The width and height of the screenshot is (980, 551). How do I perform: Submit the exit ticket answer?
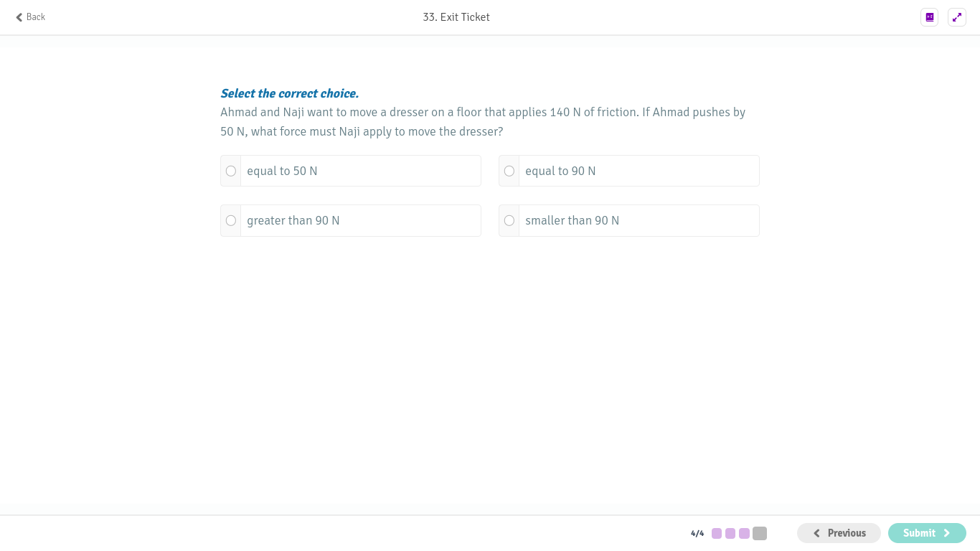coord(927,533)
